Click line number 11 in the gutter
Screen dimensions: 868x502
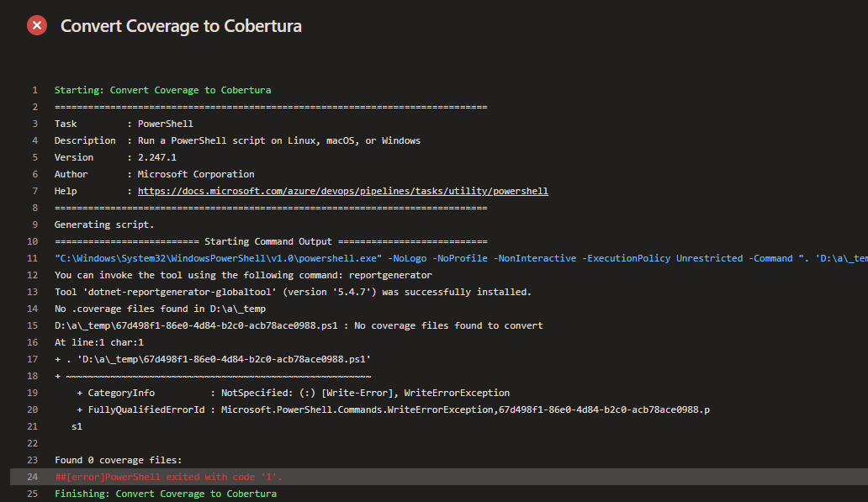click(32, 258)
